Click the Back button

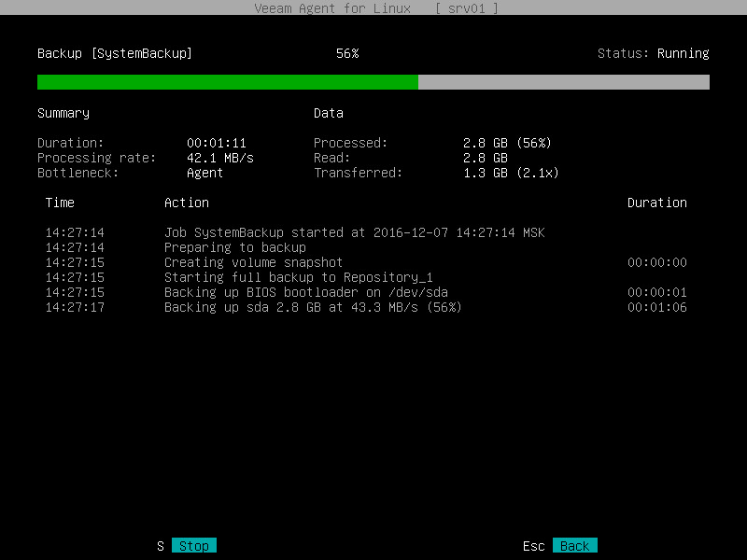(575, 545)
